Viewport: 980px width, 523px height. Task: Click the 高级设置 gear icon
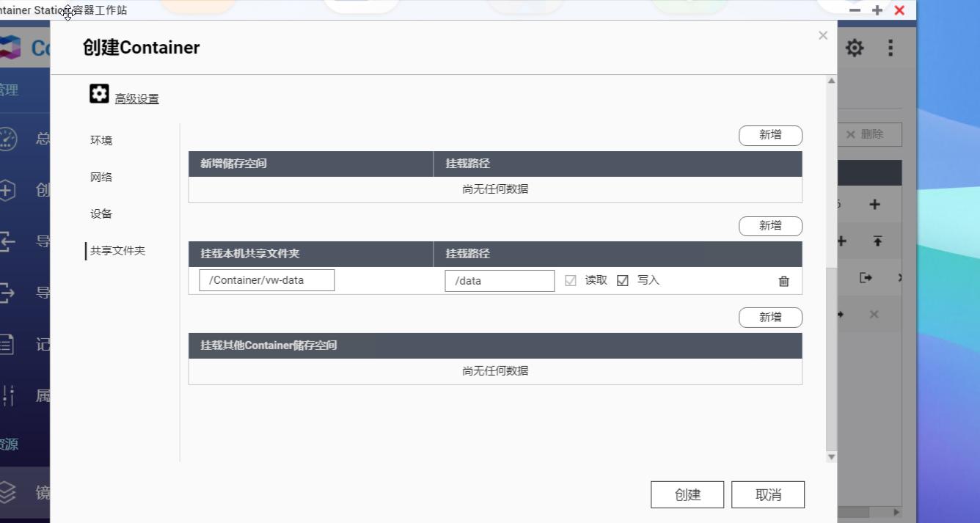click(98, 93)
